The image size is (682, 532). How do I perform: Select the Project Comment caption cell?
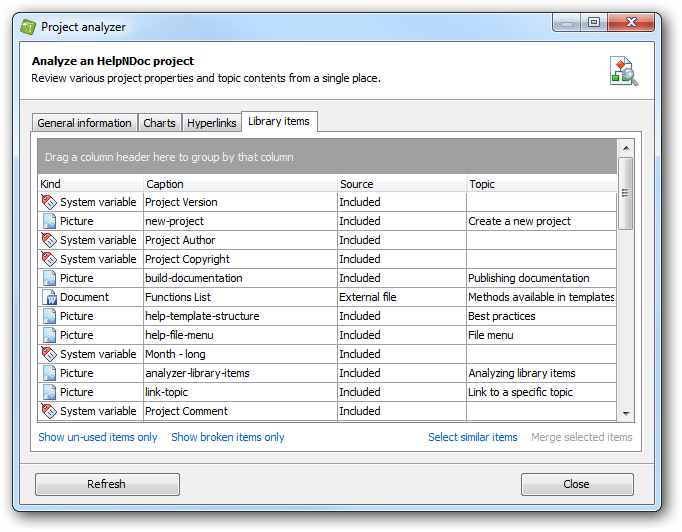click(240, 411)
